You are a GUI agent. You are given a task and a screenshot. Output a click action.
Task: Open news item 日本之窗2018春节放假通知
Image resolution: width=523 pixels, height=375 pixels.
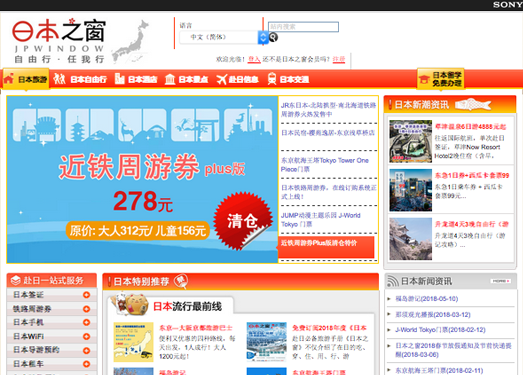pos(453,350)
